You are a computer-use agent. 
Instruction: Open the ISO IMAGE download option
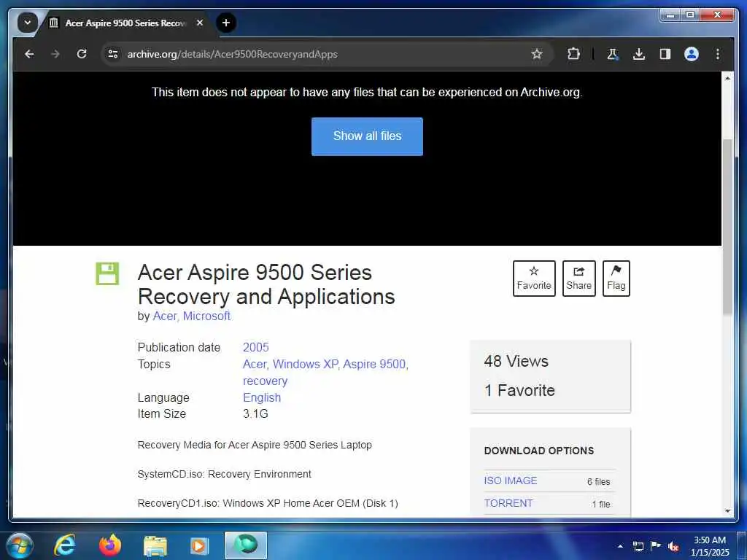coord(510,481)
